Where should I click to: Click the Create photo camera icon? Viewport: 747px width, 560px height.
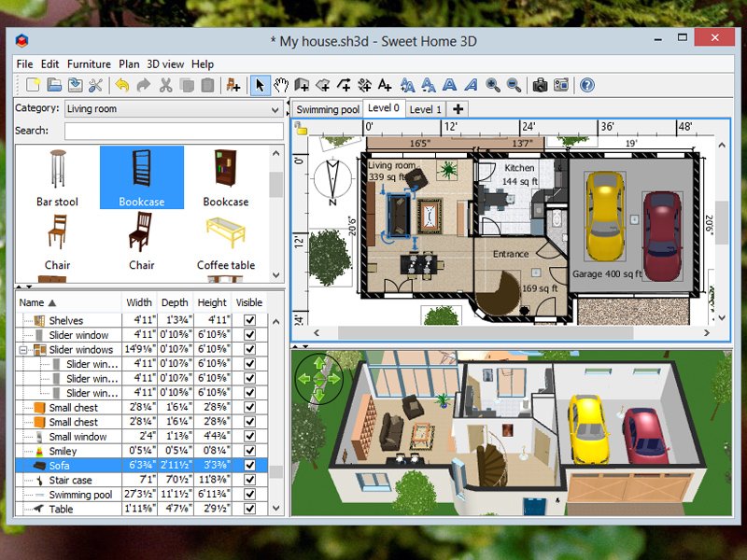click(540, 85)
